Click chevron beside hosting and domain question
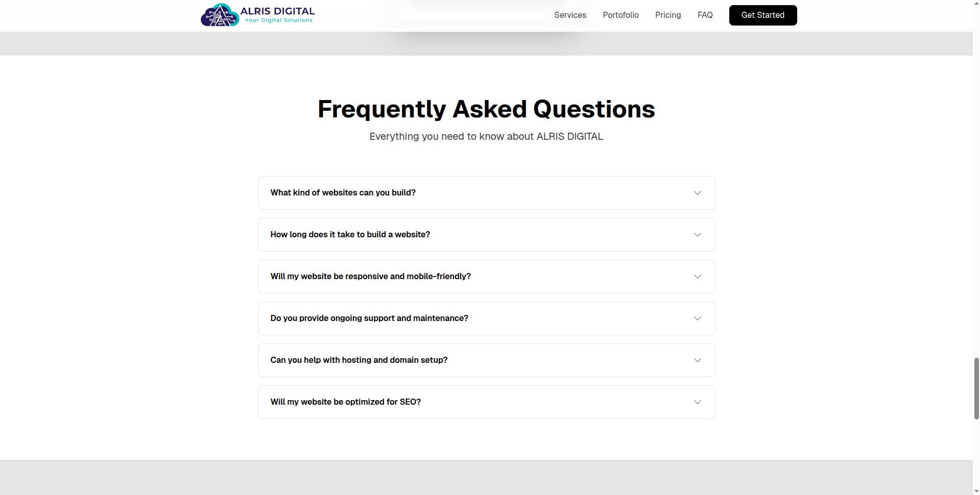980x495 pixels. pyautogui.click(x=697, y=360)
